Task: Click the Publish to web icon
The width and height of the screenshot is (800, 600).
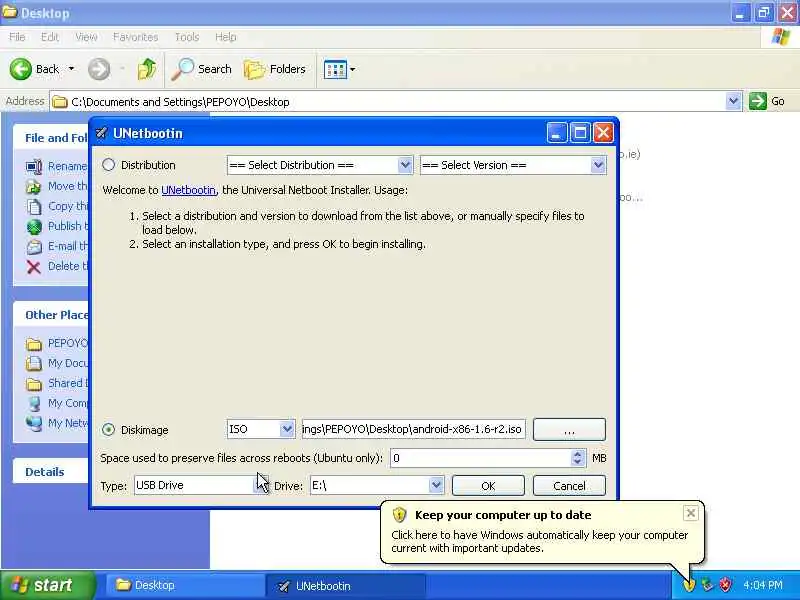Action: pyautogui.click(x=34, y=226)
